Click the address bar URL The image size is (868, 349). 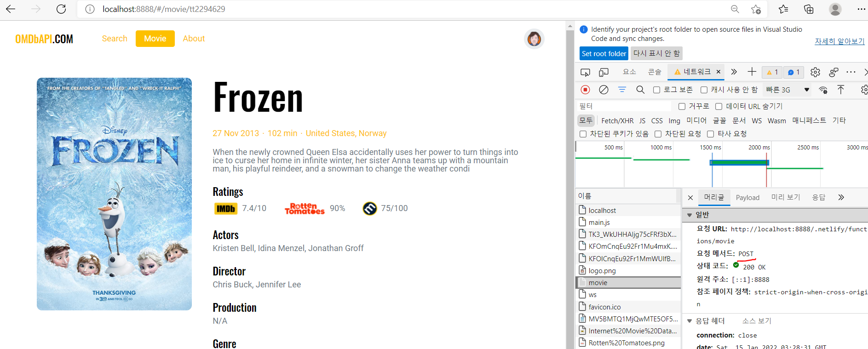pyautogui.click(x=164, y=9)
